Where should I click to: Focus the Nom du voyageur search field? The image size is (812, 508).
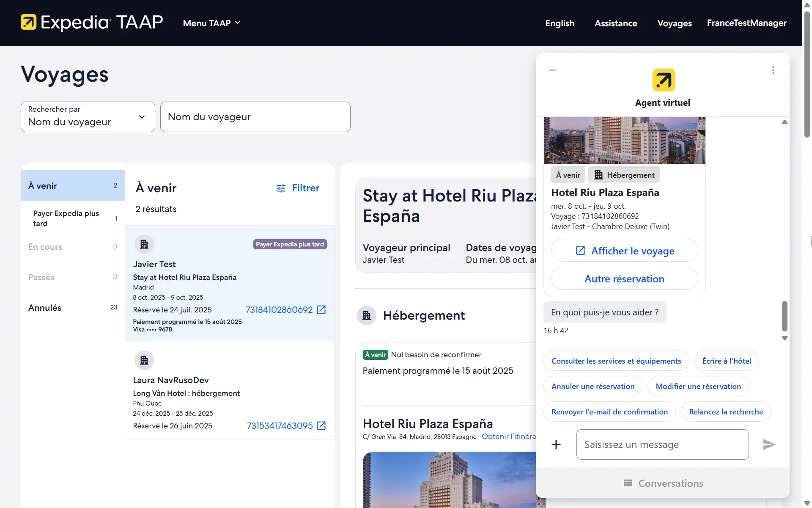tap(255, 117)
